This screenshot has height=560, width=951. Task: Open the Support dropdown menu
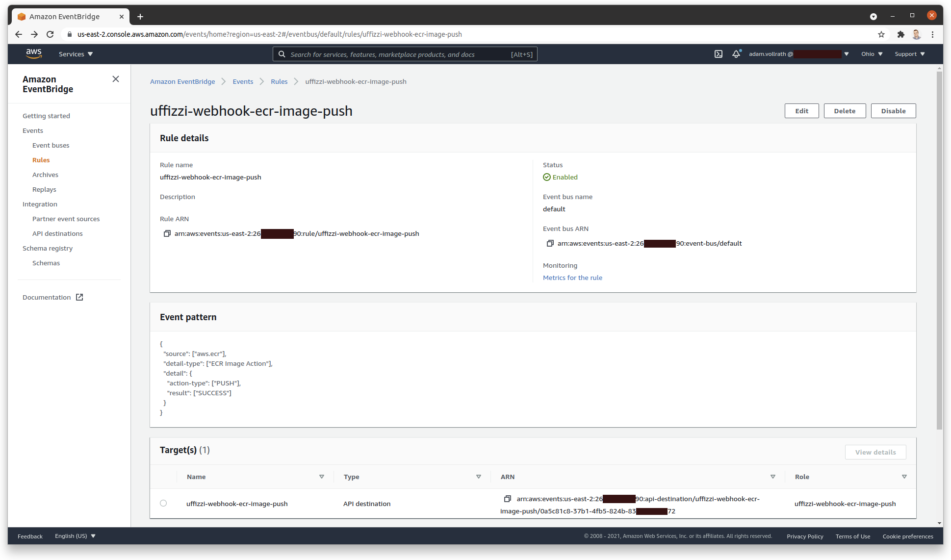(x=909, y=54)
